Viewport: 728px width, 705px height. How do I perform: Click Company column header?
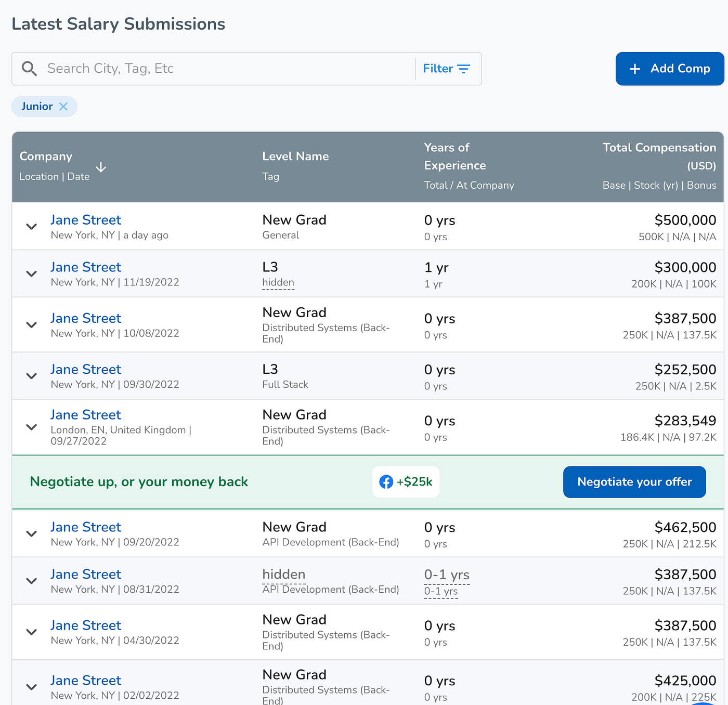tap(46, 156)
